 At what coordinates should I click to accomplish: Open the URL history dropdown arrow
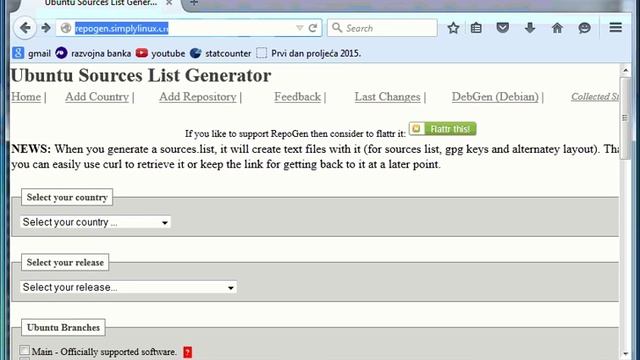pos(300,28)
